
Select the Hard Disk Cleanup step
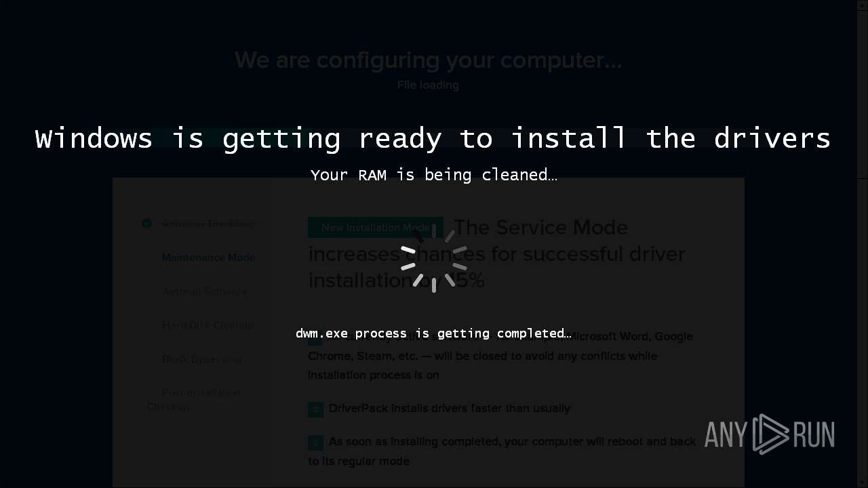point(208,325)
